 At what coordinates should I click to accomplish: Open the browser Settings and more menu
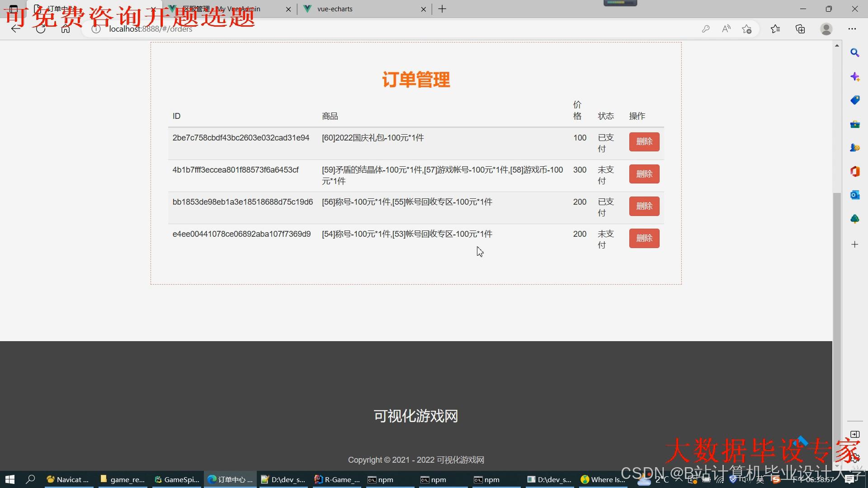click(x=852, y=29)
